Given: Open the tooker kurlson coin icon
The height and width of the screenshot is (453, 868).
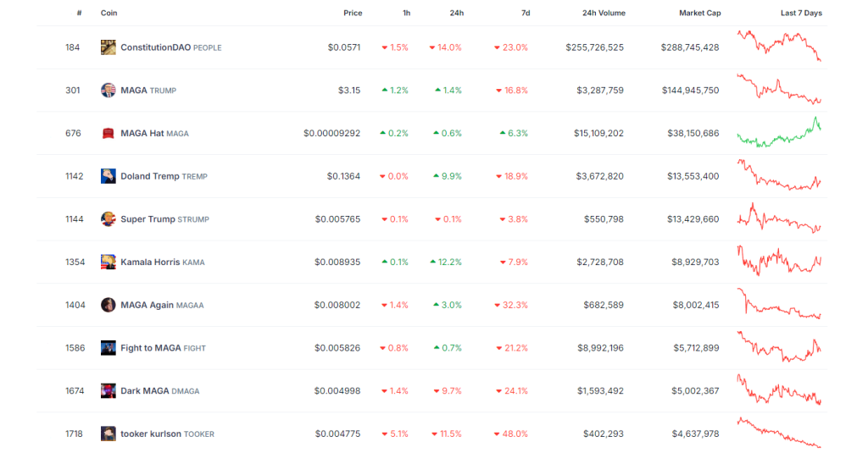Looking at the screenshot, I should pyautogui.click(x=108, y=434).
